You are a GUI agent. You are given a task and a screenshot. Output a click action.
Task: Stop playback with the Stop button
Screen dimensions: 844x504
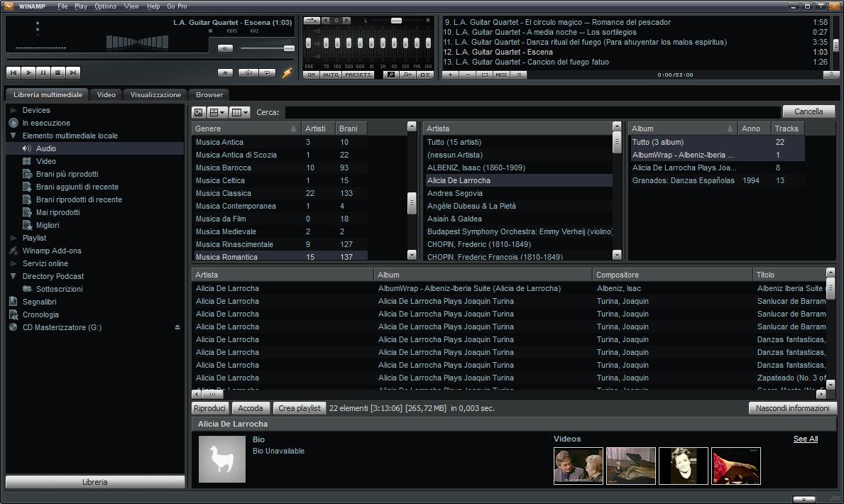pyautogui.click(x=59, y=72)
